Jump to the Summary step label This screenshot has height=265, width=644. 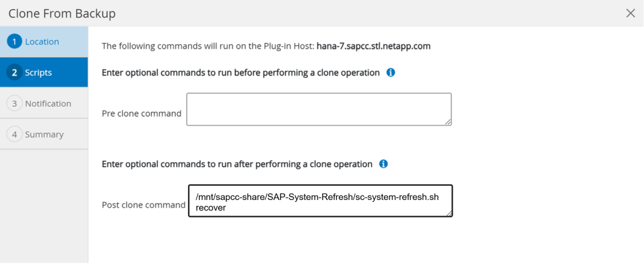pyautogui.click(x=44, y=134)
